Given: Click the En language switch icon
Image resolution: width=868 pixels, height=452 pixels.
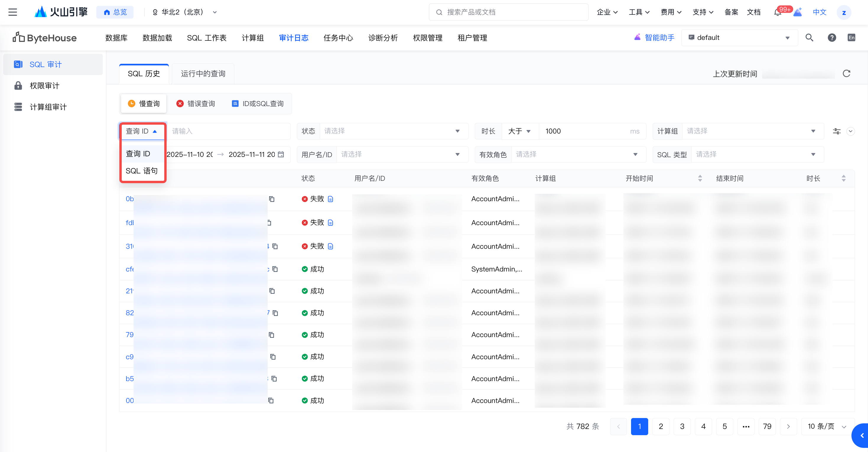Looking at the screenshot, I should (x=851, y=38).
